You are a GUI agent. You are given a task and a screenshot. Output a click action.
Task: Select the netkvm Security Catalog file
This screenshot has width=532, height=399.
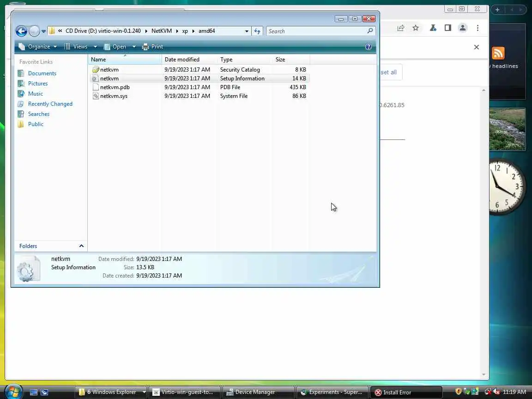pos(199,70)
